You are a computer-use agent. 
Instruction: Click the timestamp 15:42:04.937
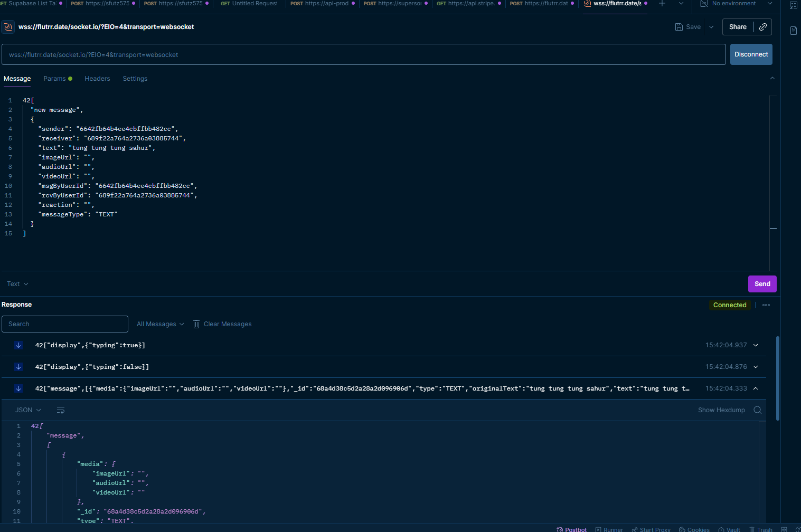point(726,345)
